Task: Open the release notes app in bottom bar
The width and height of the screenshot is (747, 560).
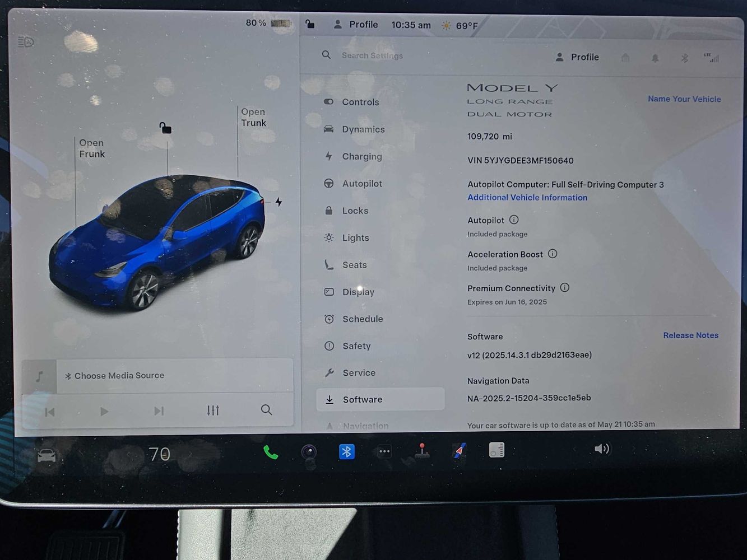Action: 497,450
